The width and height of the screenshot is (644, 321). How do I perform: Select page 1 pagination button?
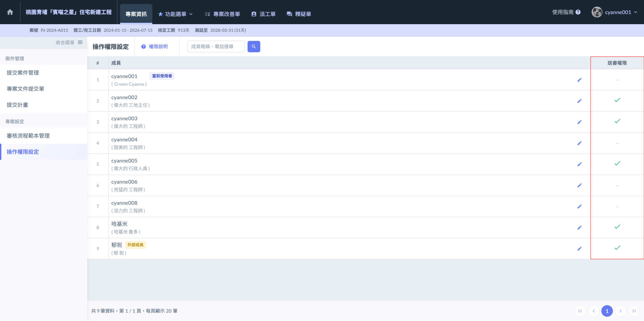[x=607, y=311]
